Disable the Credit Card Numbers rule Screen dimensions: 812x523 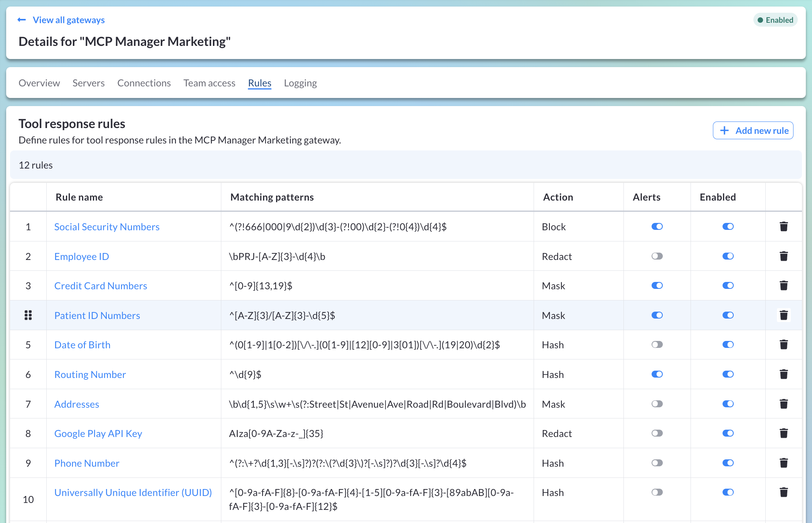(x=728, y=285)
